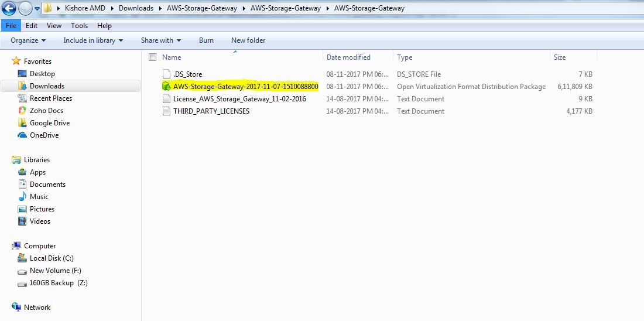This screenshot has height=321, width=644.
Task: Select the Zoho Docs icon in Favorites
Action: pos(22,111)
